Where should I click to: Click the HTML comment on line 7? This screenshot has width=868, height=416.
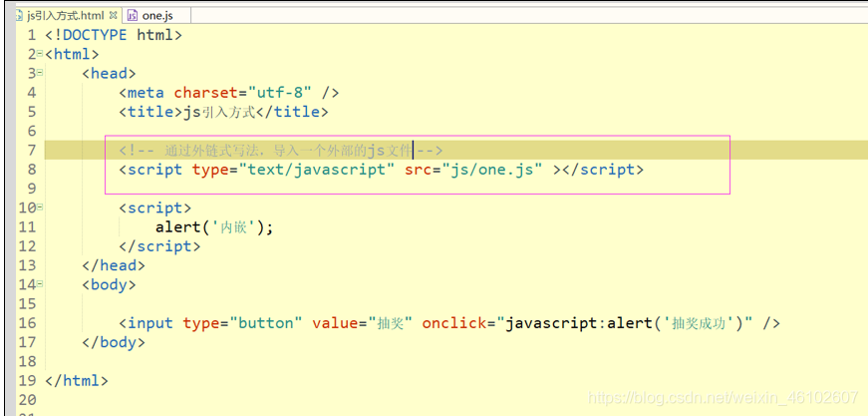coord(281,150)
